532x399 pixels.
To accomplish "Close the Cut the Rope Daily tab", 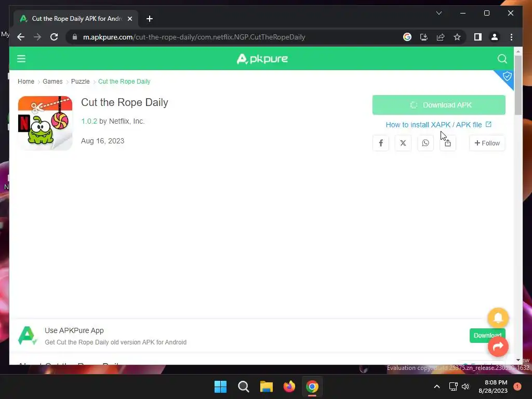I will pos(129,19).
